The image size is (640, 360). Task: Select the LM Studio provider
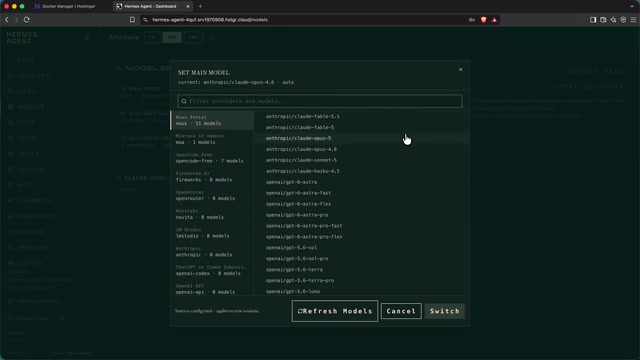click(x=212, y=233)
